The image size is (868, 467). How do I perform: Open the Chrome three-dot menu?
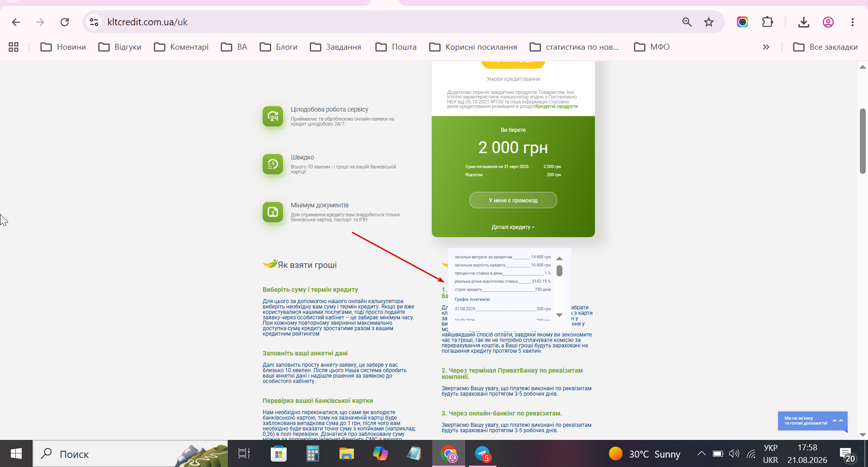(x=852, y=22)
